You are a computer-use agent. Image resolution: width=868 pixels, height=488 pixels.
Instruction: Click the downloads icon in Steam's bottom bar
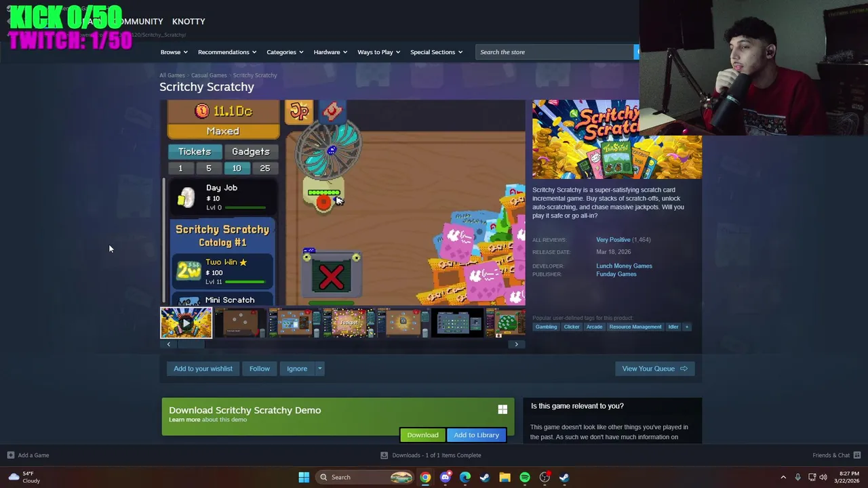[384, 455]
